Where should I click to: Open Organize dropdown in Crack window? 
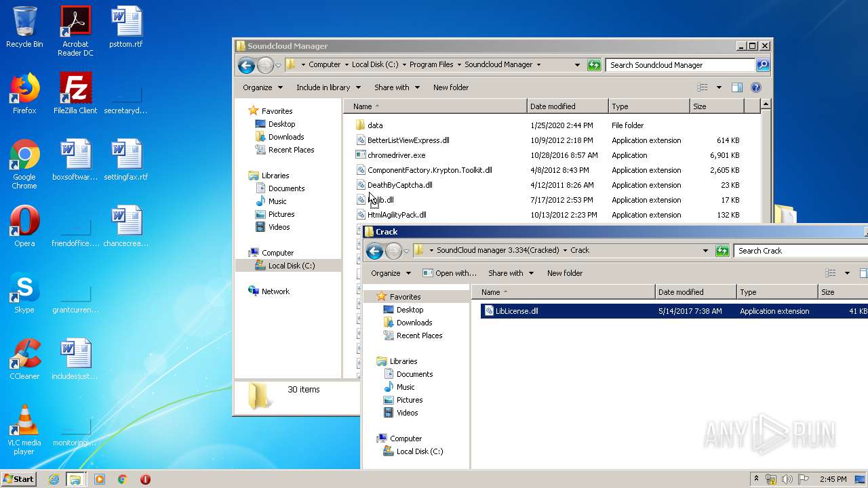pyautogui.click(x=391, y=273)
